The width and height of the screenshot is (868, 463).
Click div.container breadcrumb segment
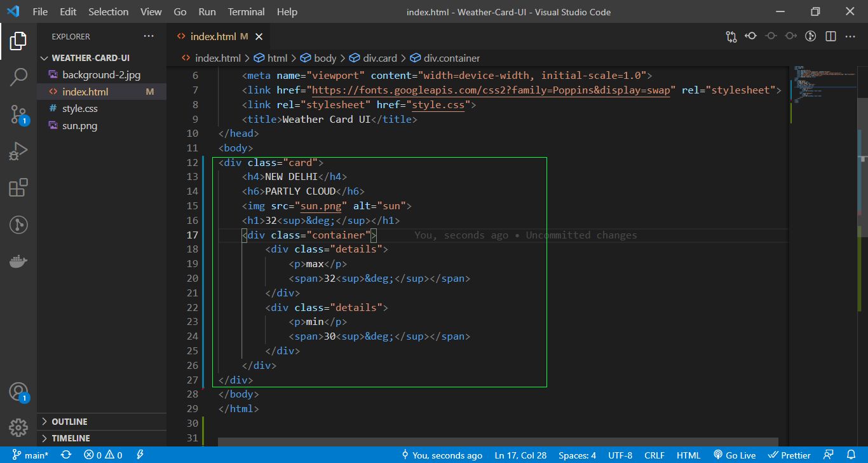(445, 58)
